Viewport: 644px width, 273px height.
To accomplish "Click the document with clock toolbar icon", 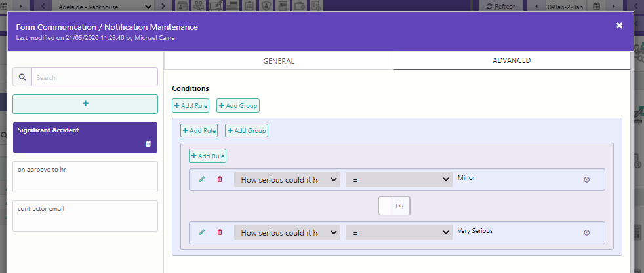I will tap(315, 6).
